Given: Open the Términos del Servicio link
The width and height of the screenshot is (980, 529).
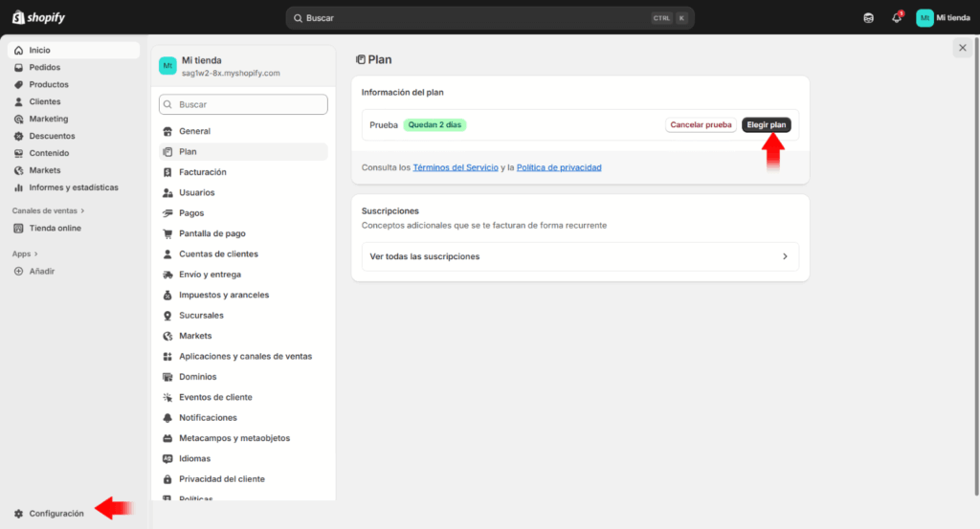Looking at the screenshot, I should [x=456, y=167].
